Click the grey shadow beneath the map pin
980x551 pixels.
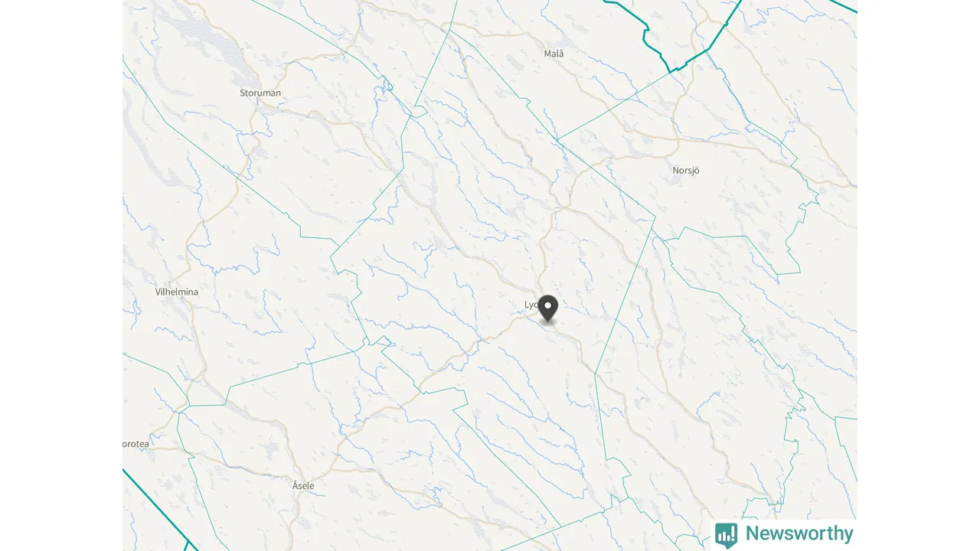548,324
